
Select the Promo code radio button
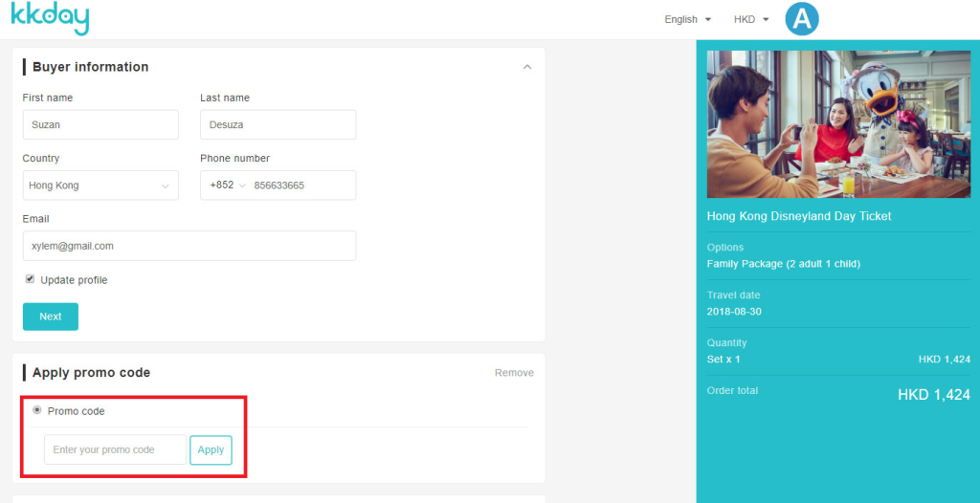coord(37,410)
